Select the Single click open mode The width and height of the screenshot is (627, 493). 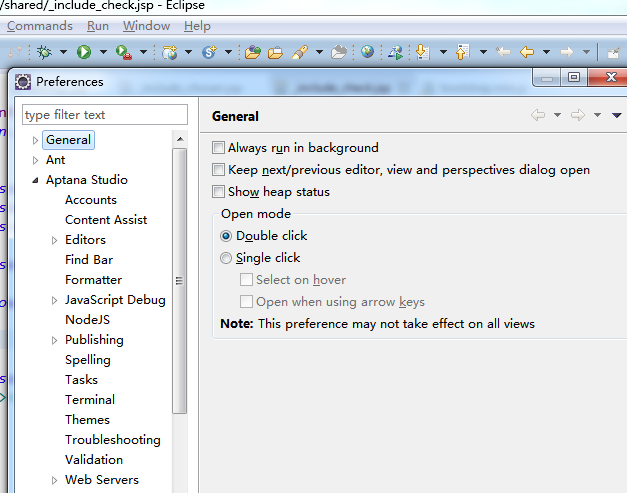click(226, 258)
